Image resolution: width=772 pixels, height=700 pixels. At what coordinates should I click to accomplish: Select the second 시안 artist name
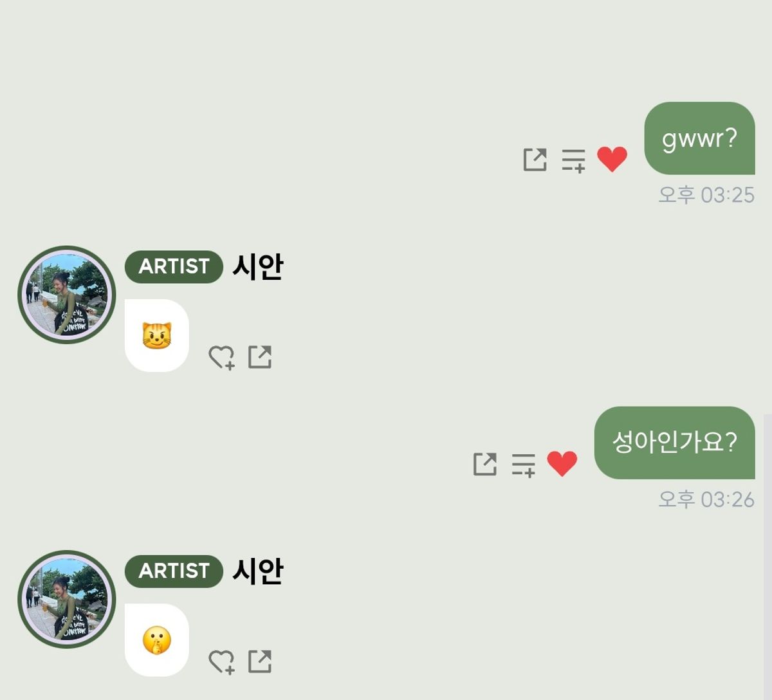pos(257,571)
